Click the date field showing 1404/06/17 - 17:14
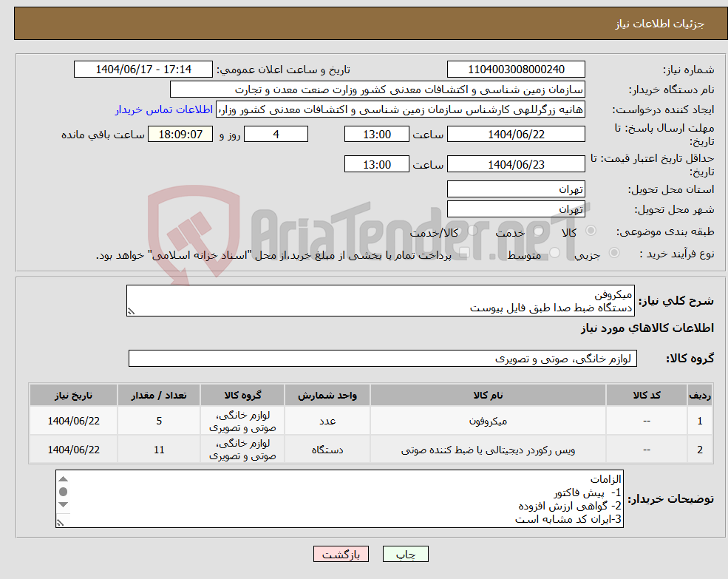The width and height of the screenshot is (728, 579). (143, 69)
